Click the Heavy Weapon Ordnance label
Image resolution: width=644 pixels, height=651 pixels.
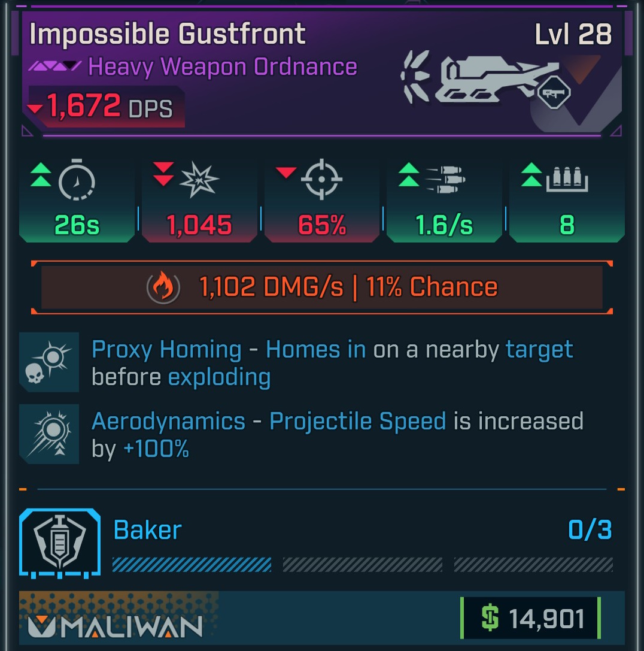point(222,67)
